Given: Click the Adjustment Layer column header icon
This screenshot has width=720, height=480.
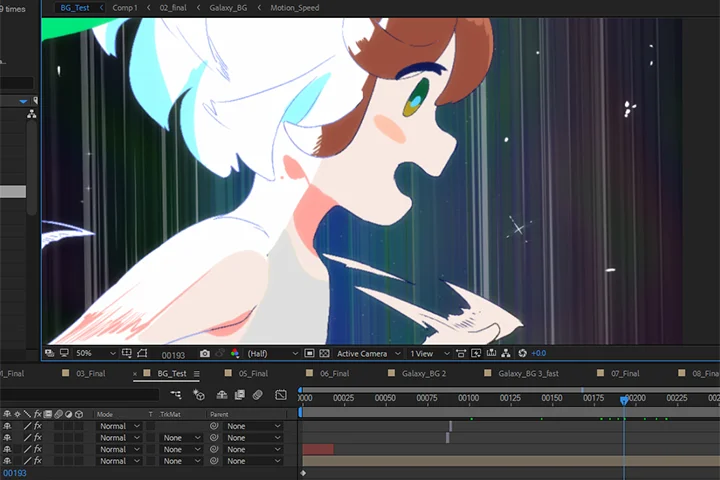Looking at the screenshot, I should (x=68, y=414).
